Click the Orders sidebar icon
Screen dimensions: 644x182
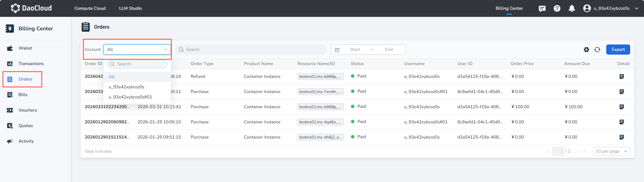(x=10, y=79)
